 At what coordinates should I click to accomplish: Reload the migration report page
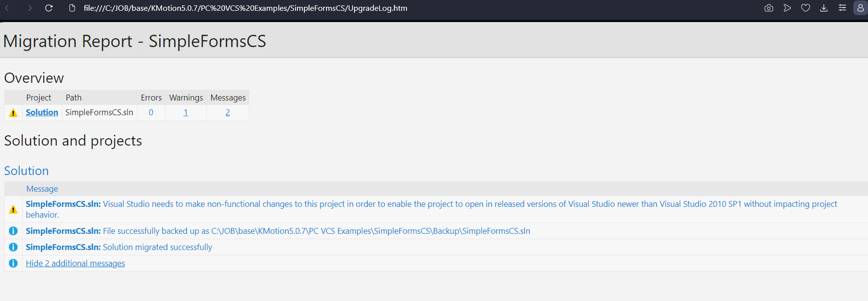pos(49,8)
